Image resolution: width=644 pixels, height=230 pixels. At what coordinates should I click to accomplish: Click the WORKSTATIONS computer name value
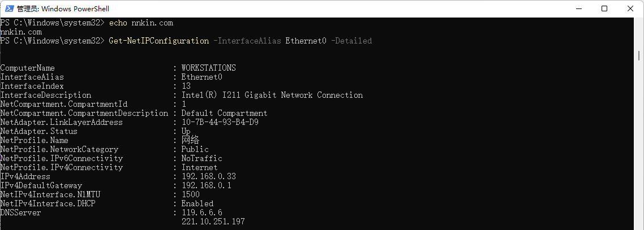pyautogui.click(x=208, y=68)
